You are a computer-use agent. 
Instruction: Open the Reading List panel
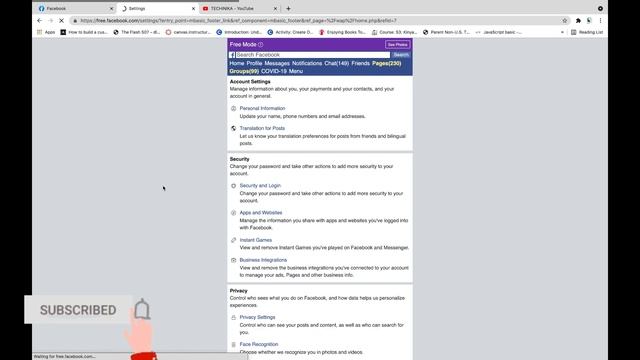(587, 32)
